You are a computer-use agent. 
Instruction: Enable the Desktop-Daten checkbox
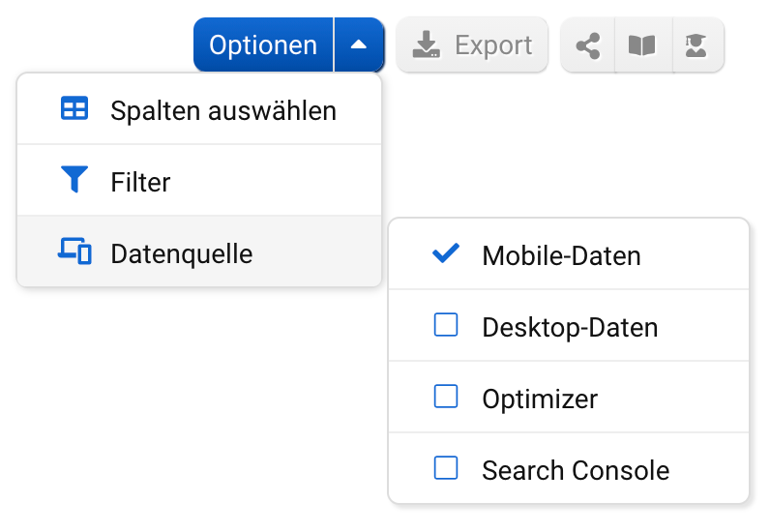[x=446, y=326]
